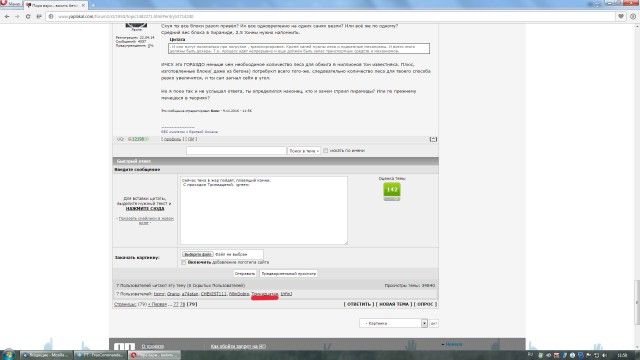Click the scroll-to-top arrow icon of post
Screen dimensions: 640x360
[x=433, y=139]
